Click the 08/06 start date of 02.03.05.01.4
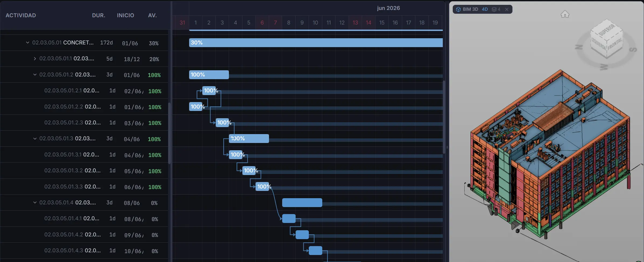Screen dimensions: 644x262 click(x=132, y=203)
